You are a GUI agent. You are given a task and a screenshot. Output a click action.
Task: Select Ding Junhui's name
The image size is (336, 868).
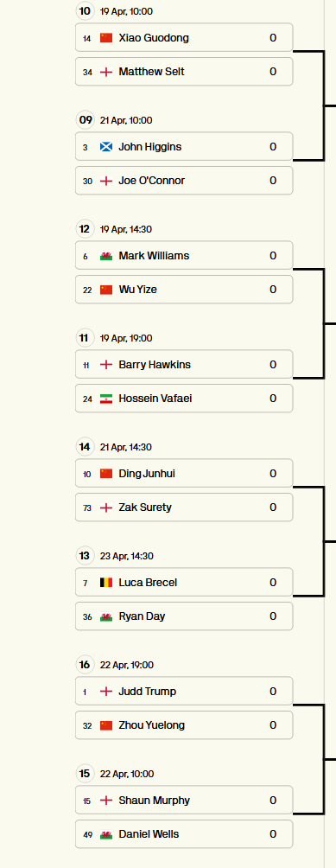click(x=147, y=474)
